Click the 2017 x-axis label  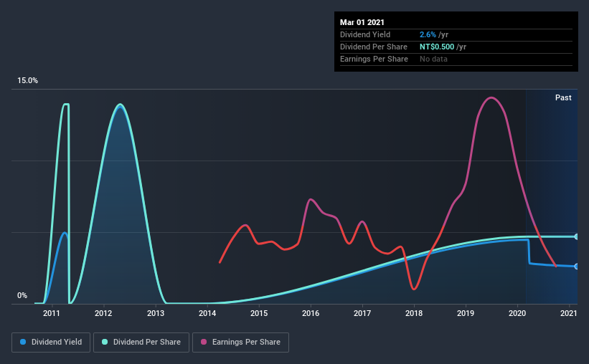tap(362, 313)
